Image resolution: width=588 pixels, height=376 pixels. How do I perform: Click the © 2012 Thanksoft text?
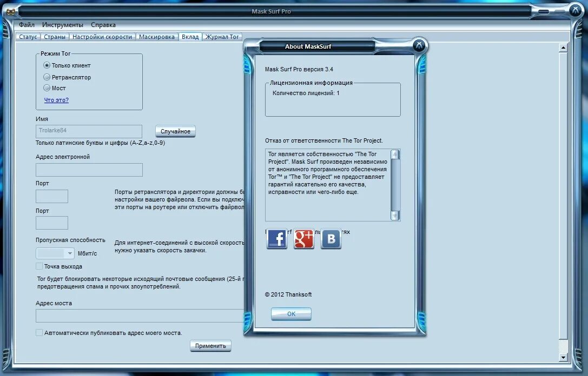coord(288,294)
